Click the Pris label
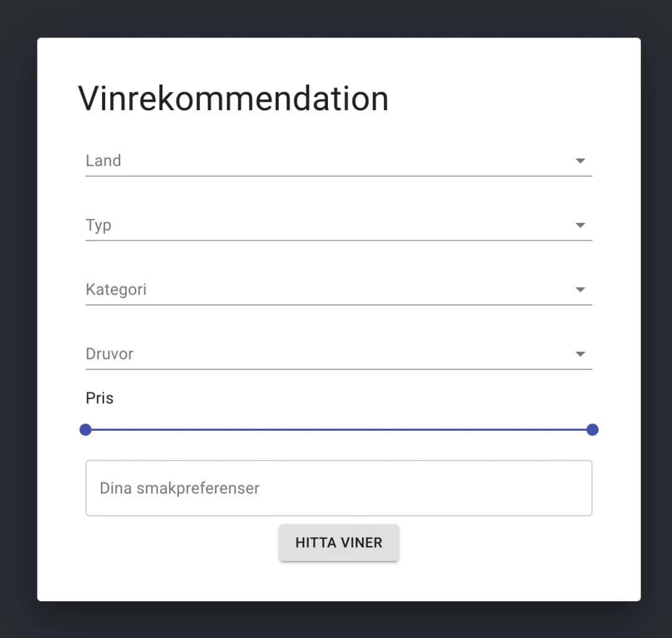Image resolution: width=672 pixels, height=638 pixels. 100,398
